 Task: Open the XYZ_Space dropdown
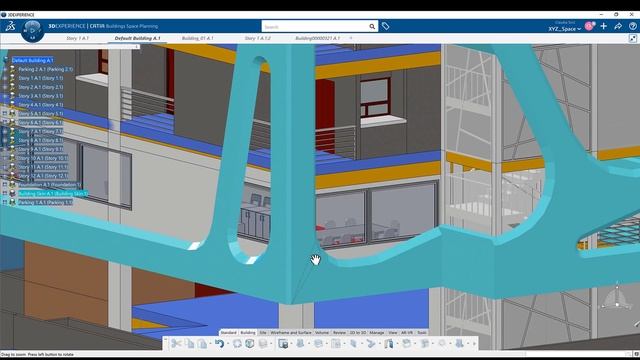(564, 29)
